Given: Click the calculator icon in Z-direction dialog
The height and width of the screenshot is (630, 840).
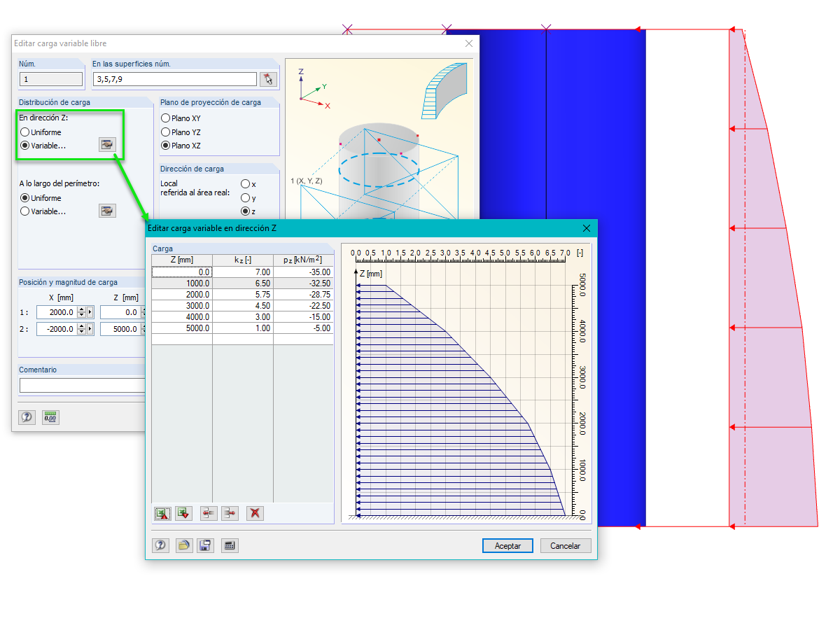Looking at the screenshot, I should click(230, 545).
